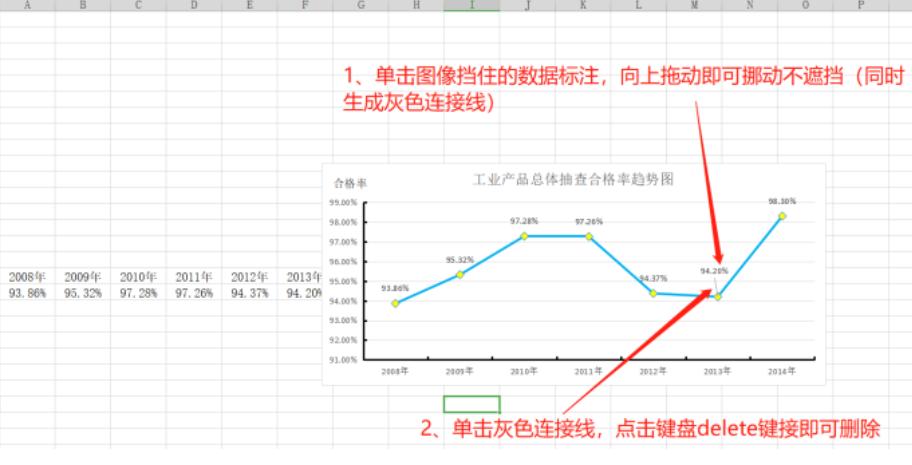The width and height of the screenshot is (912, 465).
Task: Select the chart data label 98.30%
Action: tap(782, 201)
